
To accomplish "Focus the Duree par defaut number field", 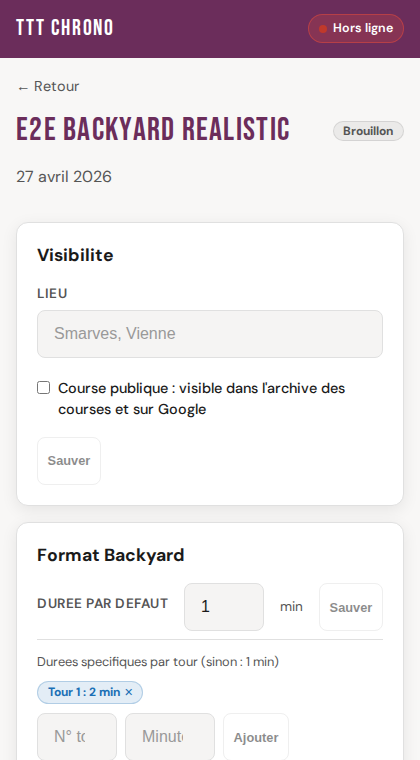I will (x=224, y=607).
